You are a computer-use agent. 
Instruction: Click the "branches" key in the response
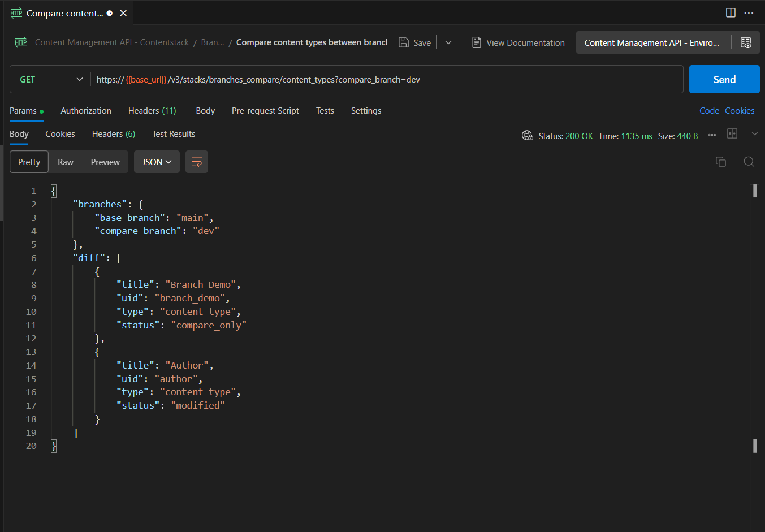(100, 204)
